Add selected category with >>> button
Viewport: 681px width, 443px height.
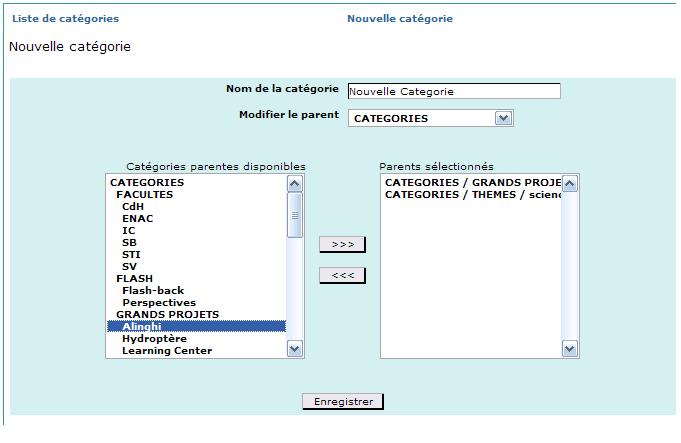pyautogui.click(x=343, y=245)
